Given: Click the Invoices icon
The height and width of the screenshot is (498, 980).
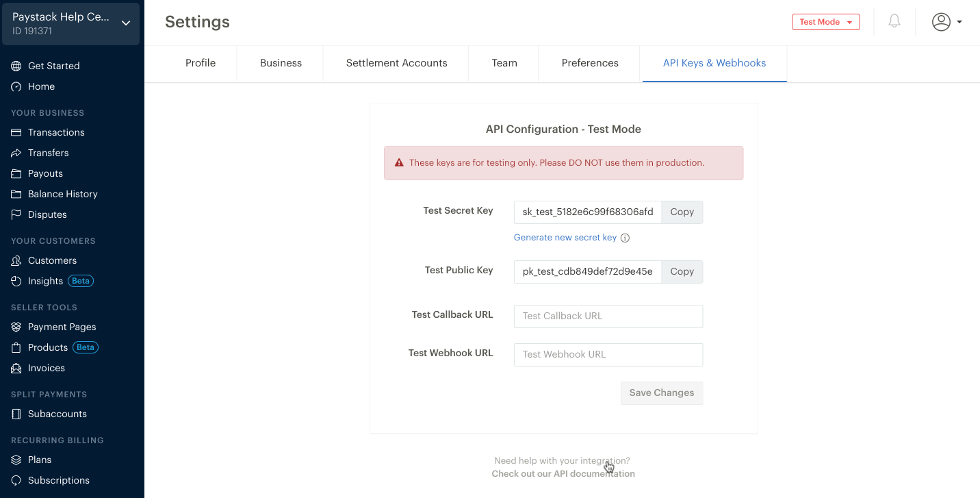Looking at the screenshot, I should pos(16,368).
